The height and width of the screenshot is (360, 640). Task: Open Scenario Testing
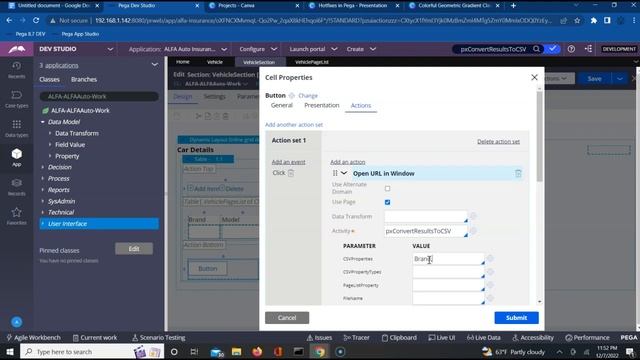tap(158, 338)
